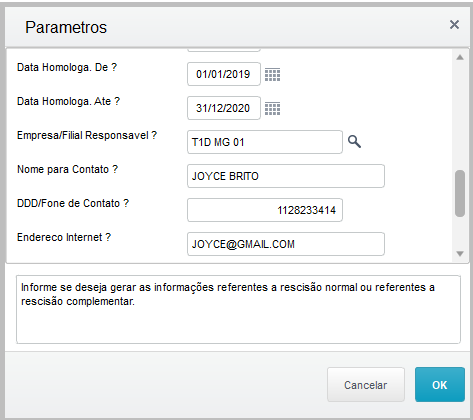The width and height of the screenshot is (473, 420).
Task: Click the OK button
Action: click(440, 385)
